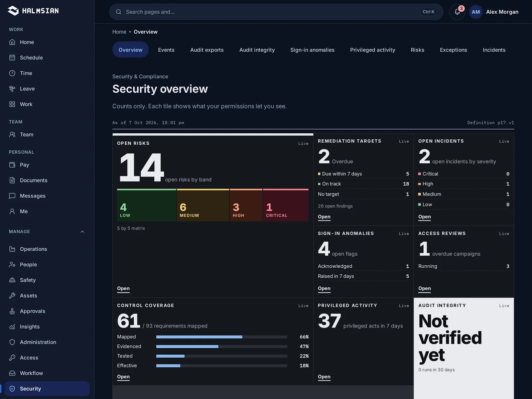Click the Pay wallet icon
The height and width of the screenshot is (399, 532).
(x=12, y=165)
